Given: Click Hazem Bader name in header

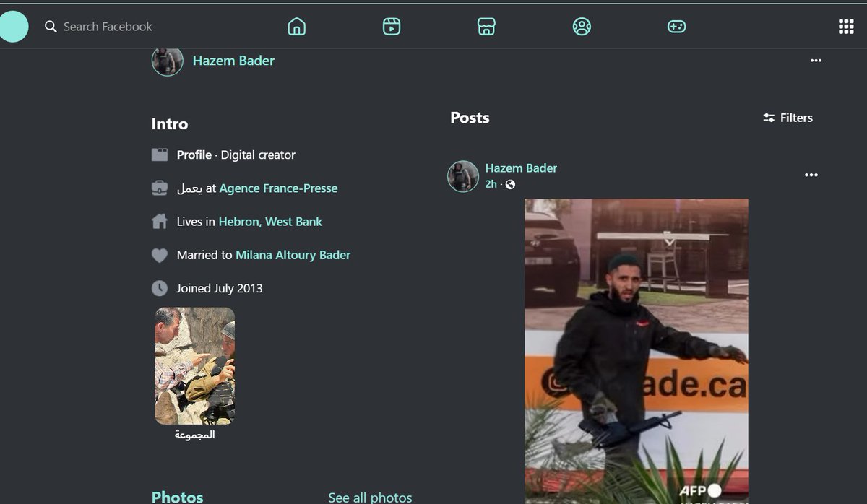Looking at the screenshot, I should click(233, 61).
